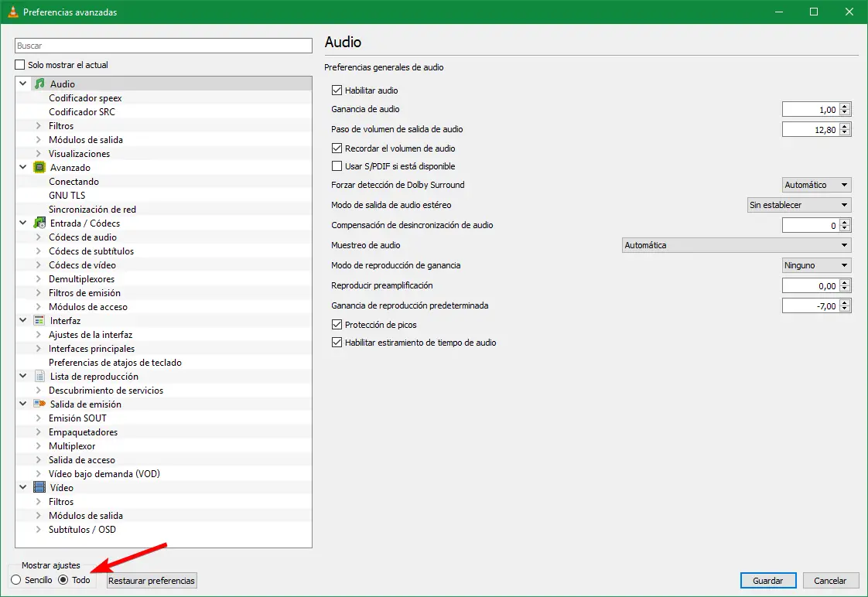Uncheck Protección de picos
This screenshot has height=597, width=868.
pyautogui.click(x=337, y=325)
